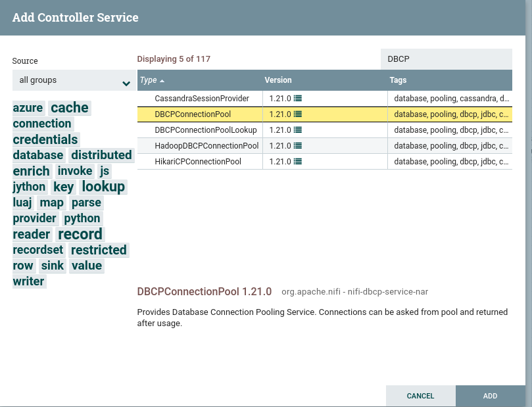Filter by the jython tag
Screen dimensions: 532x407
[29, 187]
